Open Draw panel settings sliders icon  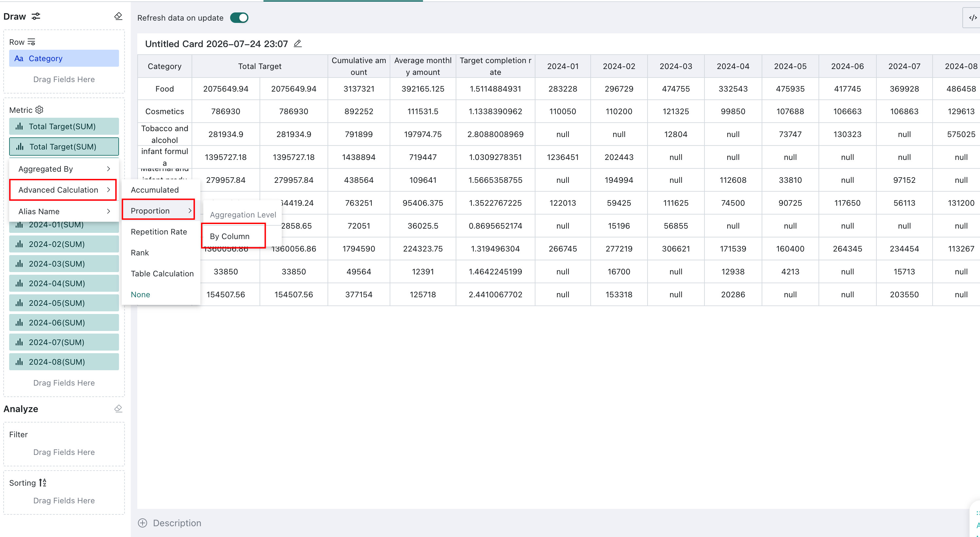(x=36, y=16)
